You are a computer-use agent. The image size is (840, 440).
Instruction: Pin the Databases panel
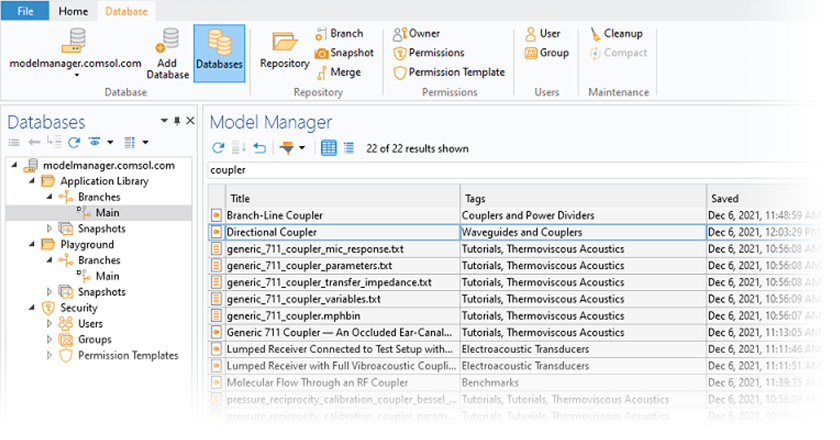(x=177, y=121)
